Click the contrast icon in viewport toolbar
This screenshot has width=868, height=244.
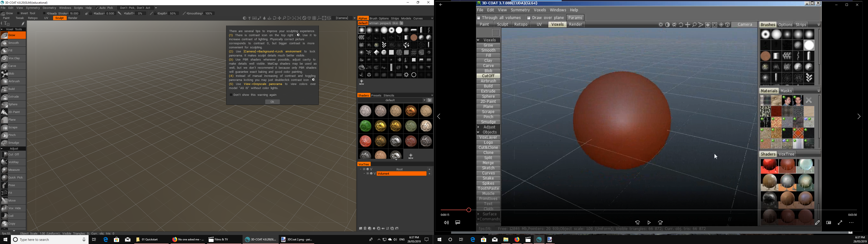click(244, 18)
